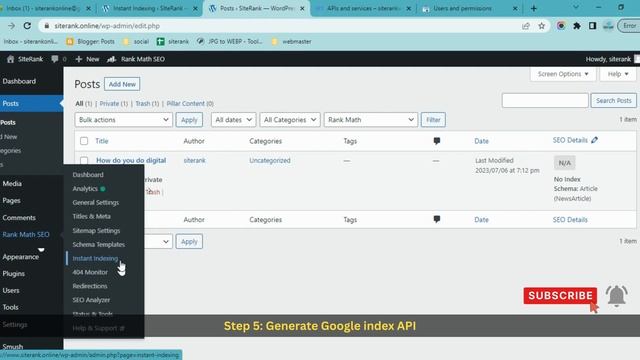Close the Instant Indexing tab

[x=195, y=8]
